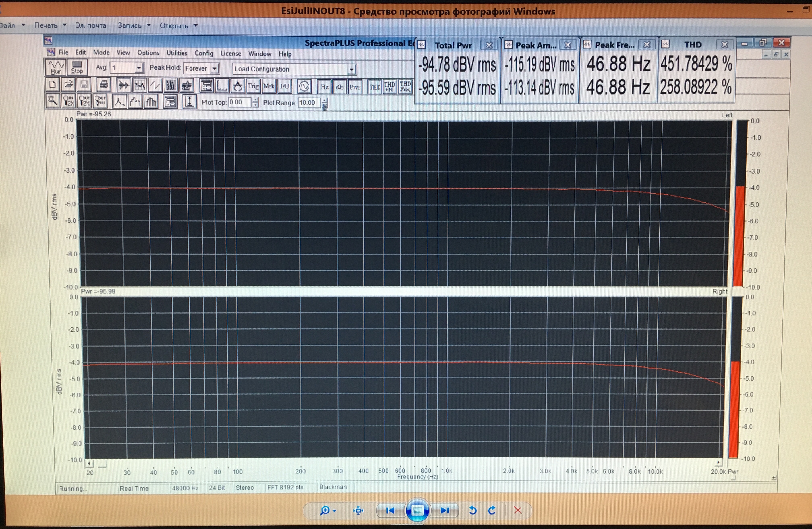Click the Zoom In 2X icon

pos(69,101)
